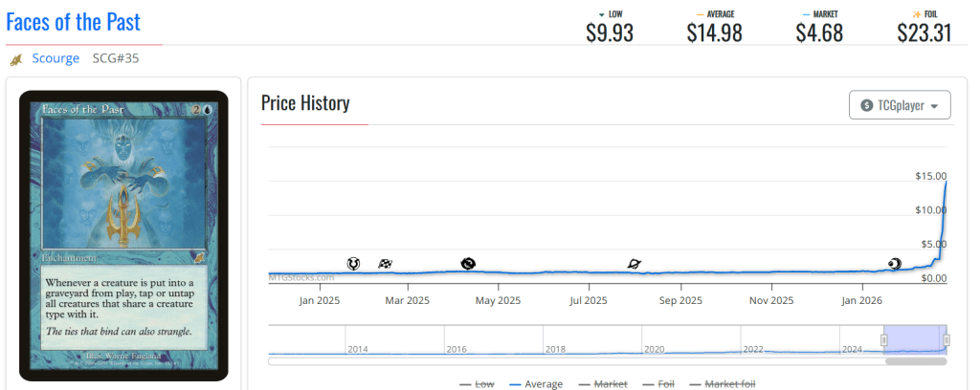Click the checkered flag set marker on chart
Viewport: 980px width, 390px height.
385,264
